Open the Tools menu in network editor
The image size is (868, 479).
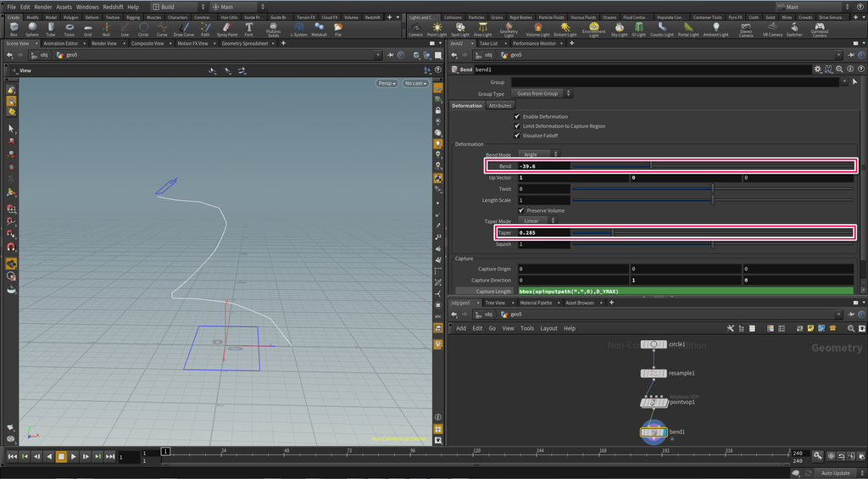tap(527, 328)
